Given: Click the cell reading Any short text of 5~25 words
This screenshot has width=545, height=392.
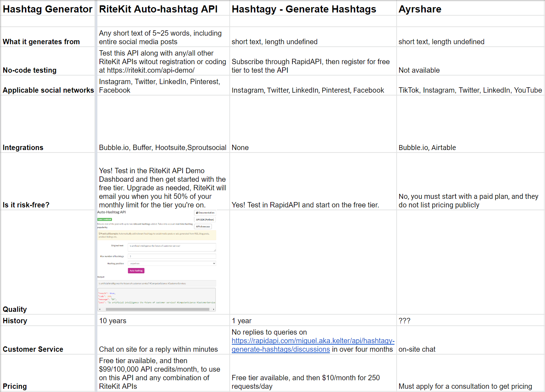Looking at the screenshot, I should click(x=163, y=37).
